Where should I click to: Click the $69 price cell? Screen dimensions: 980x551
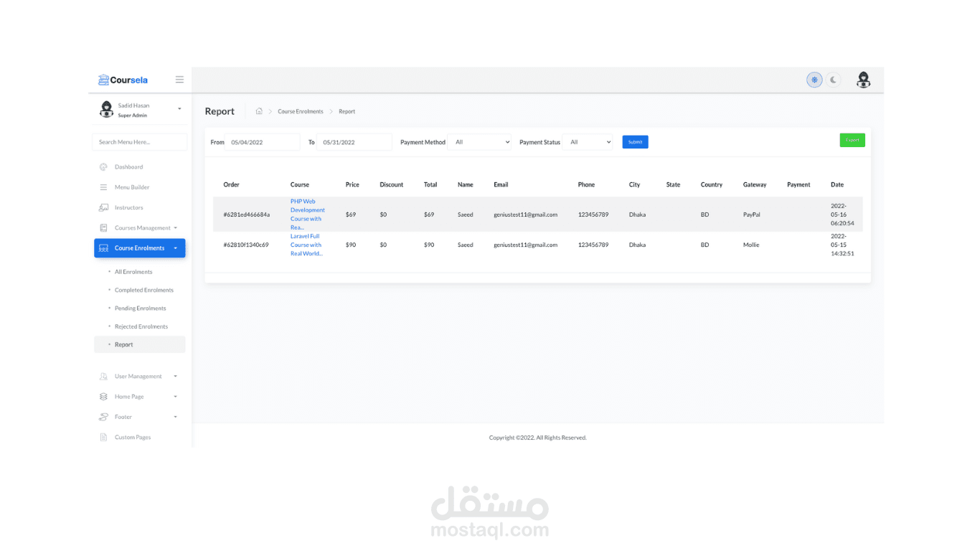point(351,215)
